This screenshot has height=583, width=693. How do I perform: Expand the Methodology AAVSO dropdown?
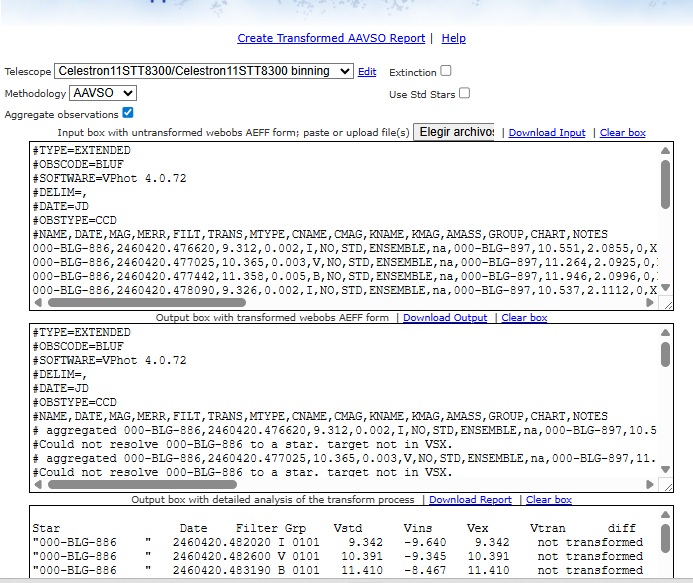(x=102, y=93)
